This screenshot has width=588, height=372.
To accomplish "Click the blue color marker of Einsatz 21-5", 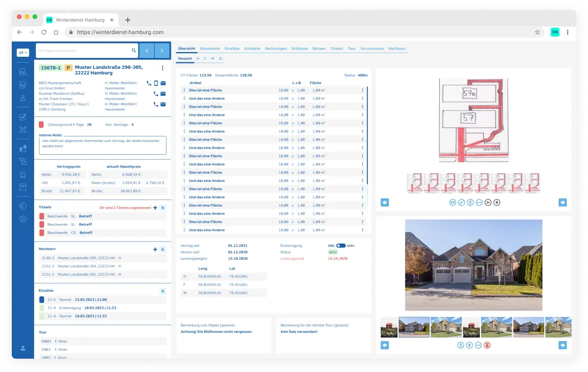I will point(42,300).
